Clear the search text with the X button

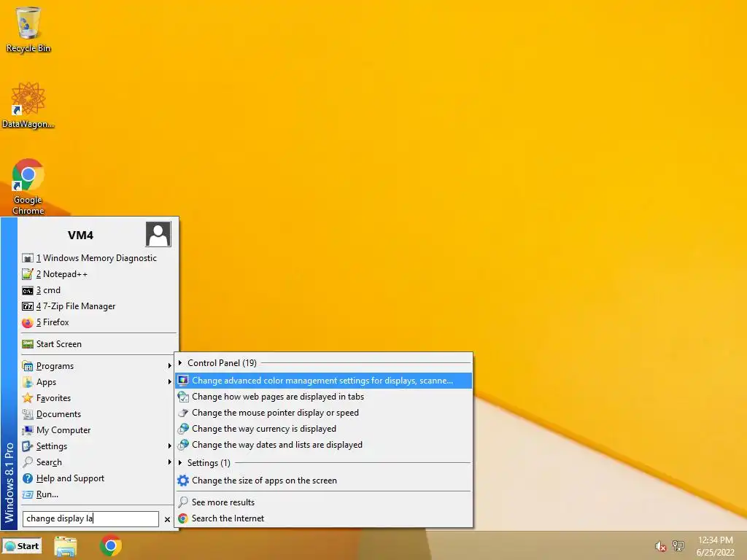(x=167, y=519)
